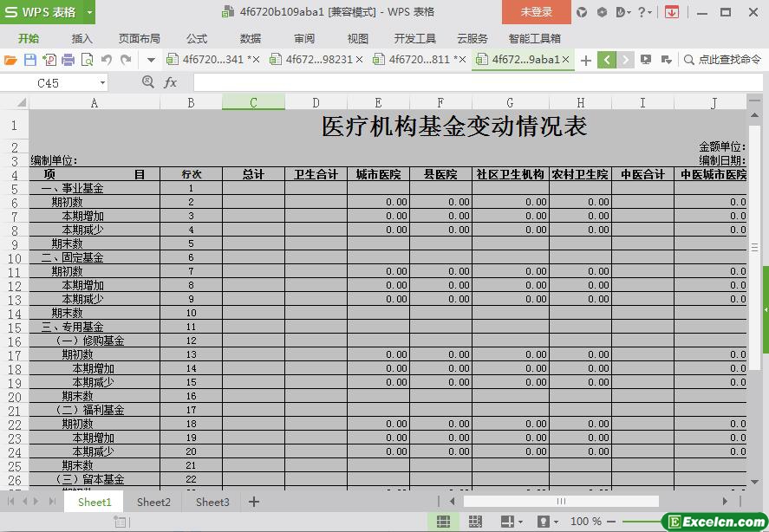Expand the quick access toolbar dropdown arrow

point(151,61)
